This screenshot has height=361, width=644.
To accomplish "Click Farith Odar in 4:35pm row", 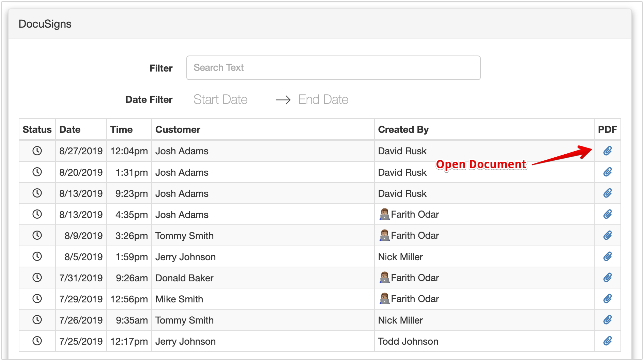I will (x=415, y=214).
